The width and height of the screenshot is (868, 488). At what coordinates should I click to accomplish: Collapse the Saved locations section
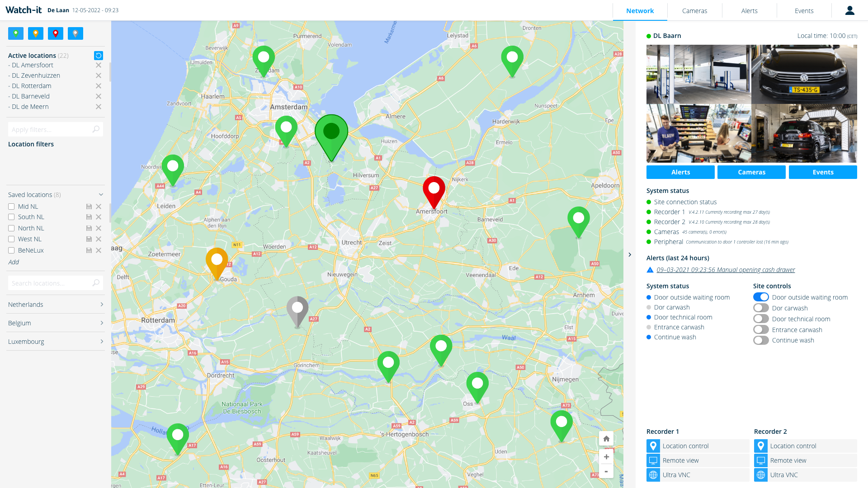click(101, 195)
